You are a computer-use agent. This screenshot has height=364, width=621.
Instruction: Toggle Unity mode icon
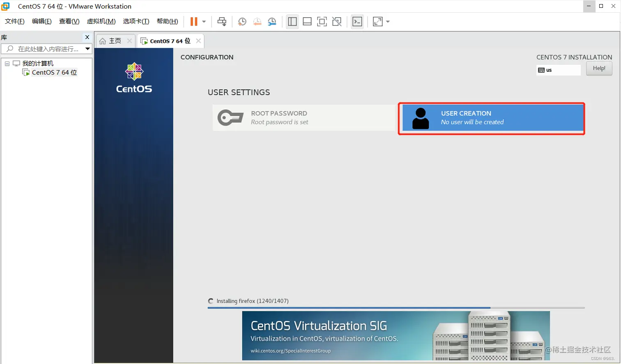tap(337, 21)
